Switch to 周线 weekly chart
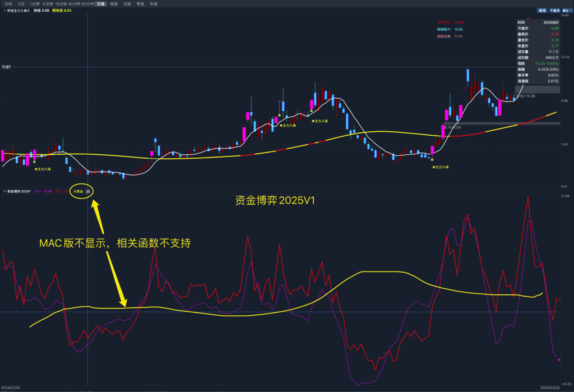 pyautogui.click(x=114, y=4)
